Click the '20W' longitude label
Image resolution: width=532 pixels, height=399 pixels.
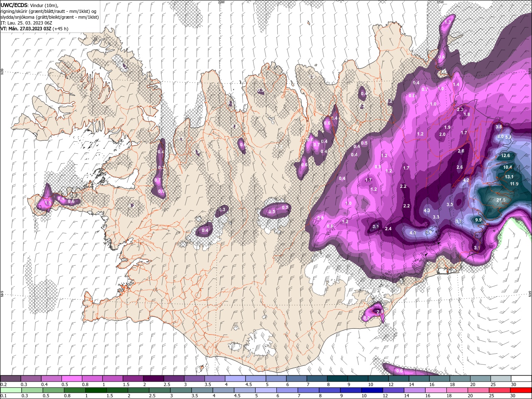point(221,2)
